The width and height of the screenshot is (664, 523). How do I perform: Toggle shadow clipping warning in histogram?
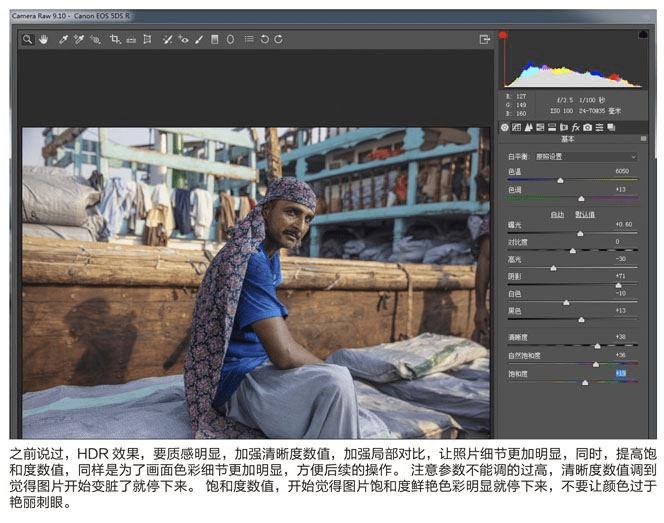[x=503, y=35]
